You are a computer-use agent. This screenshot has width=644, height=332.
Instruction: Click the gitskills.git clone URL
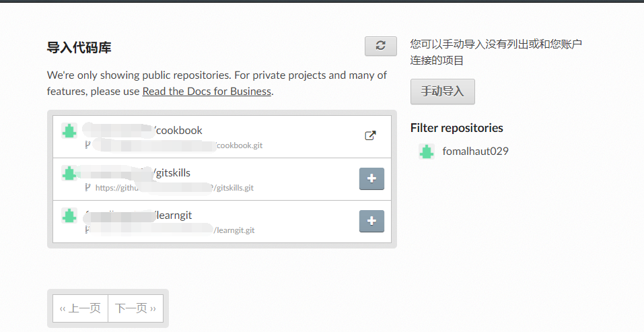coord(174,188)
